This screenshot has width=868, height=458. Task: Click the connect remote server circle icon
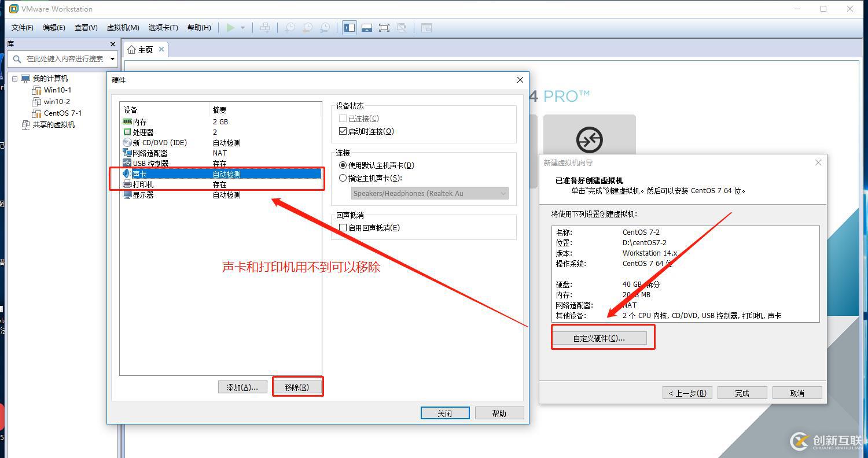[589, 140]
